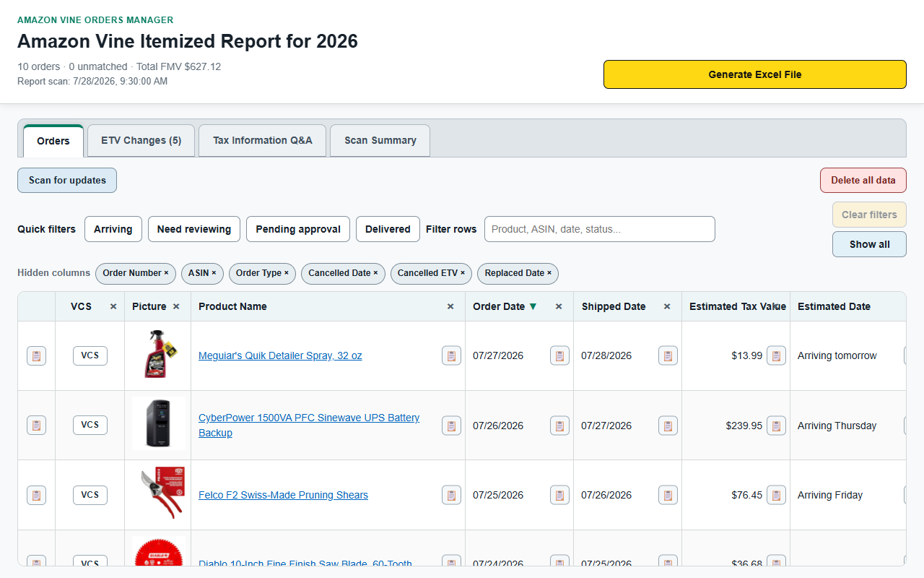The height and width of the screenshot is (578, 924).
Task: Click the Show all button
Action: point(869,244)
